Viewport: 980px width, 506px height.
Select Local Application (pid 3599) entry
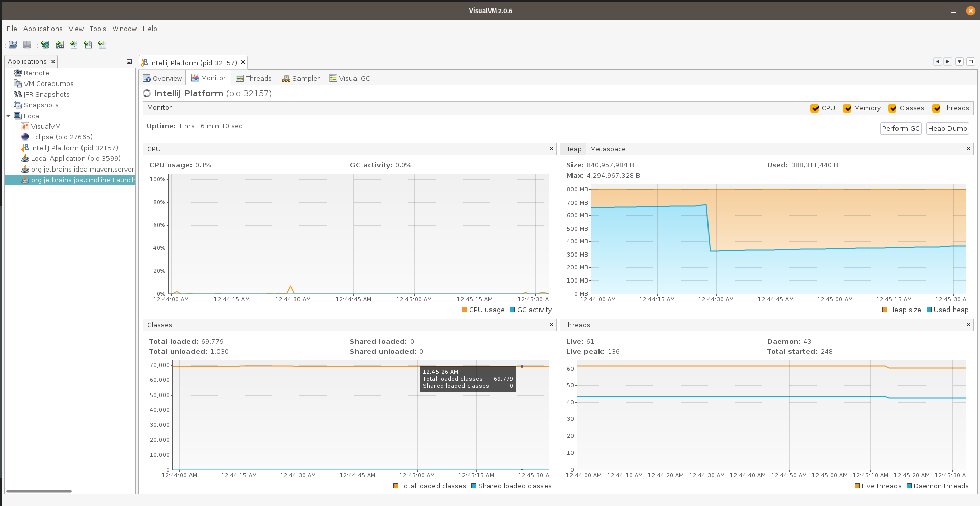[75, 158]
